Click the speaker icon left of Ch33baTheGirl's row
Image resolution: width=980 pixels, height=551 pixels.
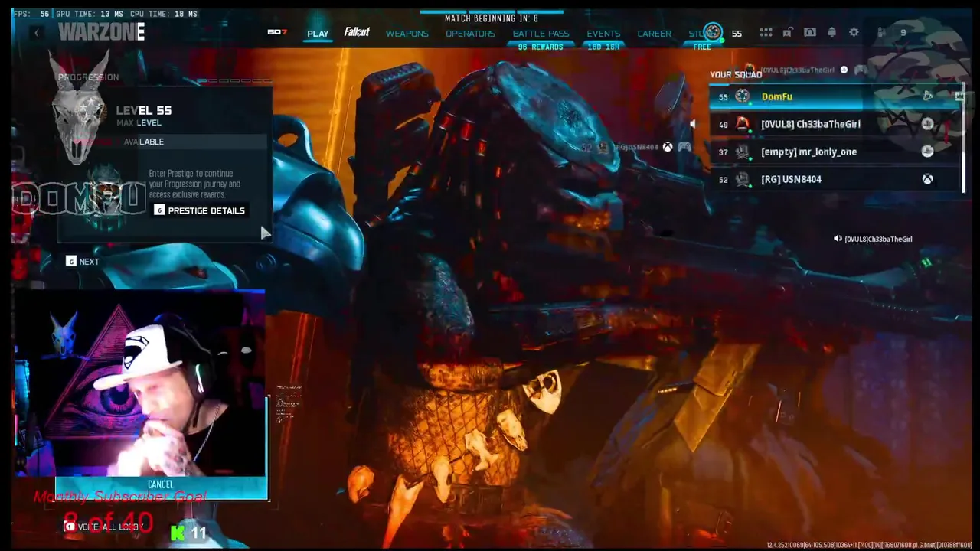coord(694,124)
